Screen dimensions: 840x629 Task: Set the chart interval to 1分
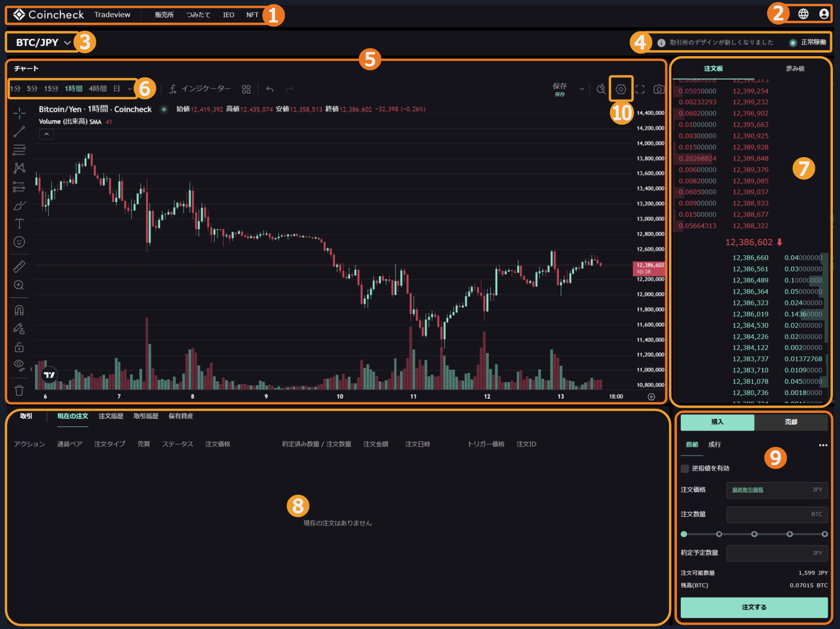click(x=15, y=89)
